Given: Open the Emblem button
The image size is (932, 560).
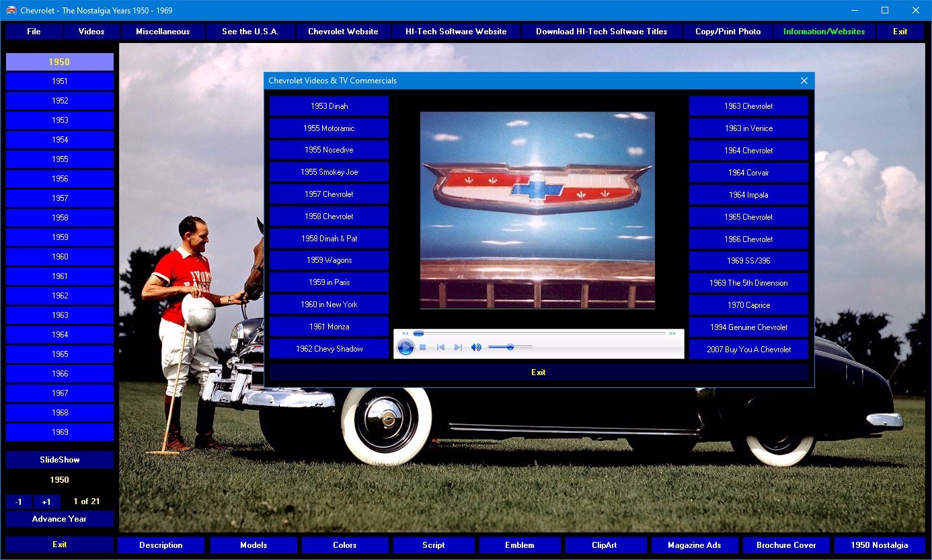Looking at the screenshot, I should 520,545.
